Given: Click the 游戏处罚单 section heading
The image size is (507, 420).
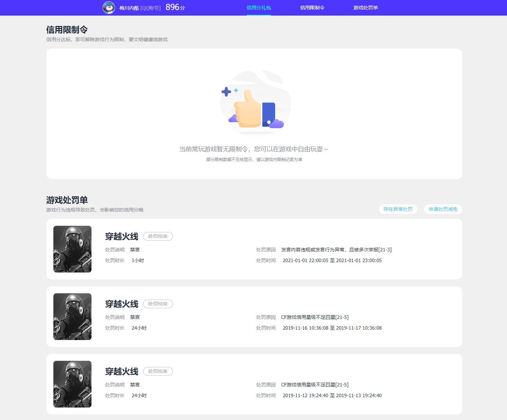Looking at the screenshot, I should [x=67, y=200].
